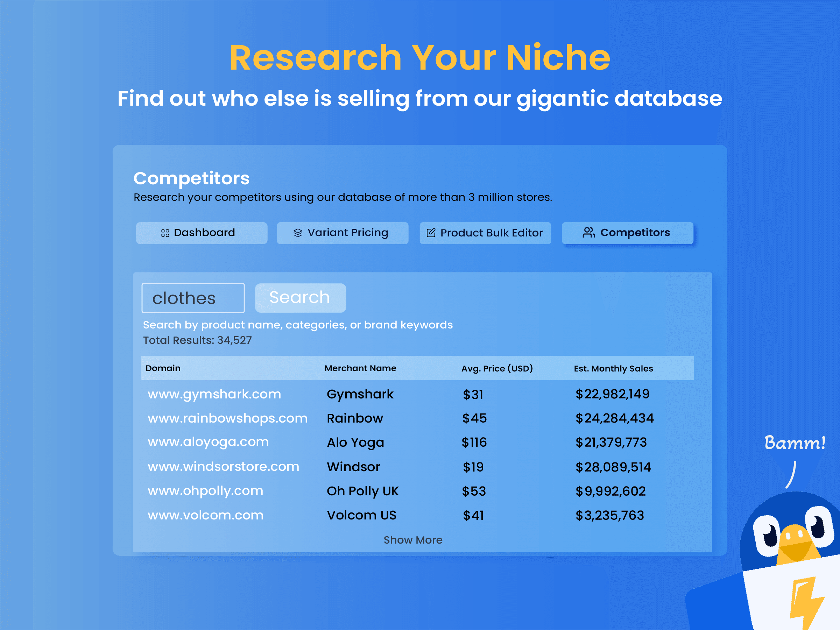Click the Competitors people icon
This screenshot has width=840, height=630.
tap(588, 232)
